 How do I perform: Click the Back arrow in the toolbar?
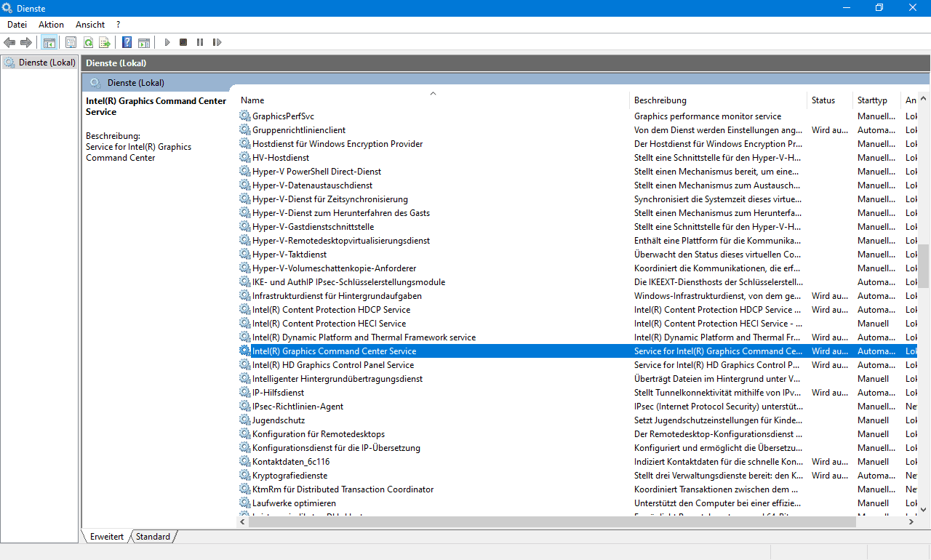9,42
